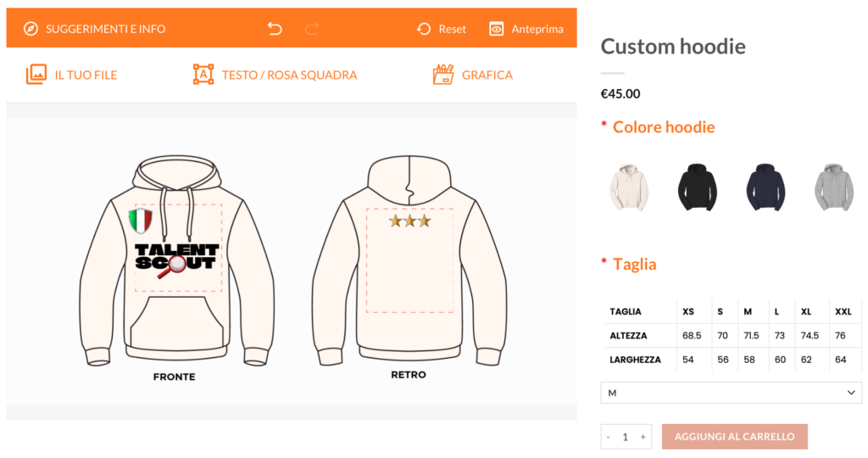Choose the grey hoodie color

pos(834,187)
